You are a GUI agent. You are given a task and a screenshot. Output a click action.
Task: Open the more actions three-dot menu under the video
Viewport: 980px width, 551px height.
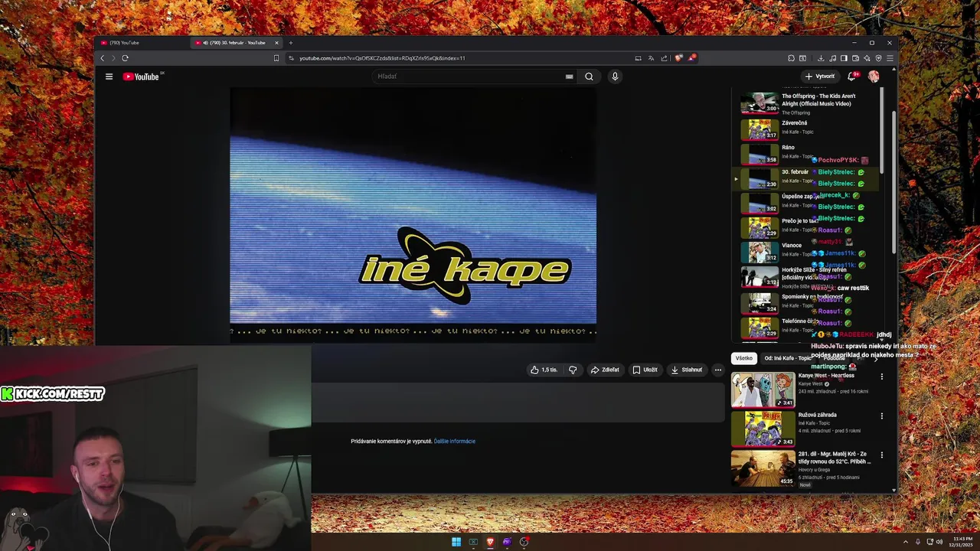tap(717, 370)
